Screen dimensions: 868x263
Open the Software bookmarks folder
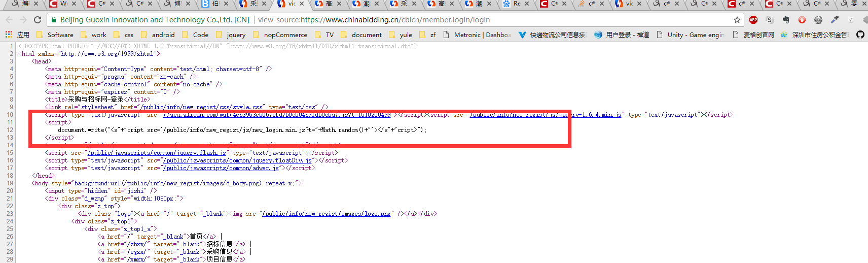click(55, 35)
